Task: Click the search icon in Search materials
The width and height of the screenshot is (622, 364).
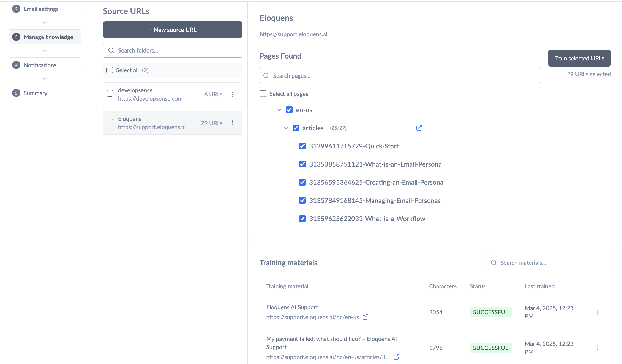Action: click(494, 263)
